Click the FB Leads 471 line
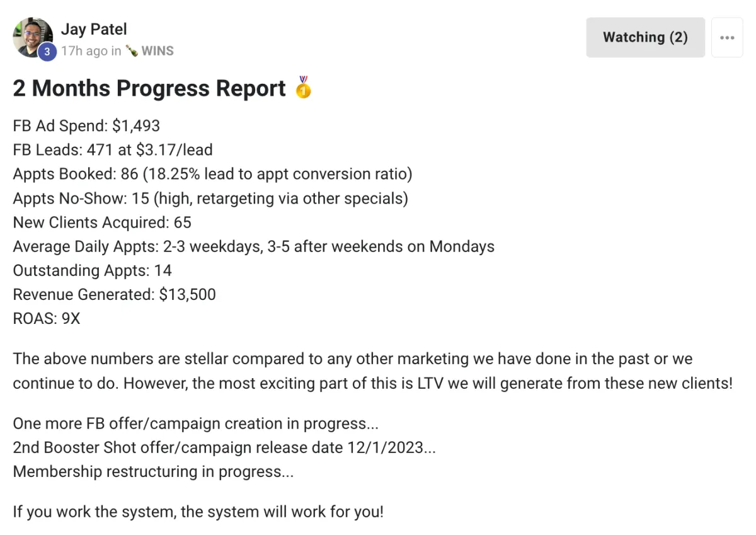756x535 pixels. click(x=113, y=150)
